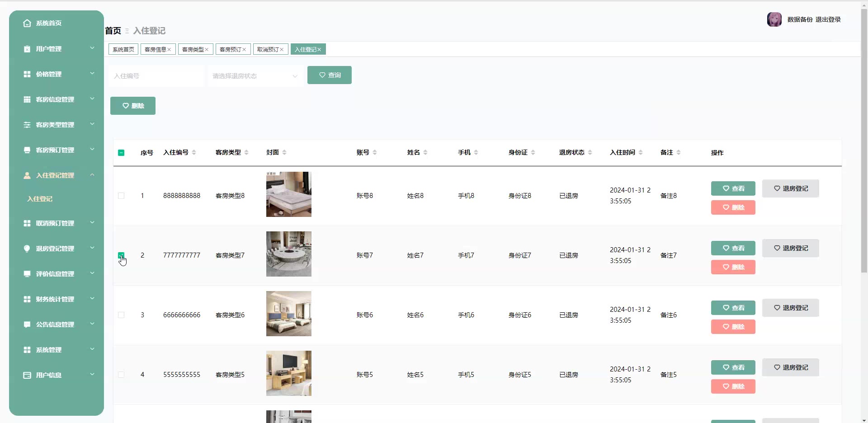Image resolution: width=868 pixels, height=423 pixels.
Task: Sort table by 入住时间 column
Action: pyautogui.click(x=641, y=153)
